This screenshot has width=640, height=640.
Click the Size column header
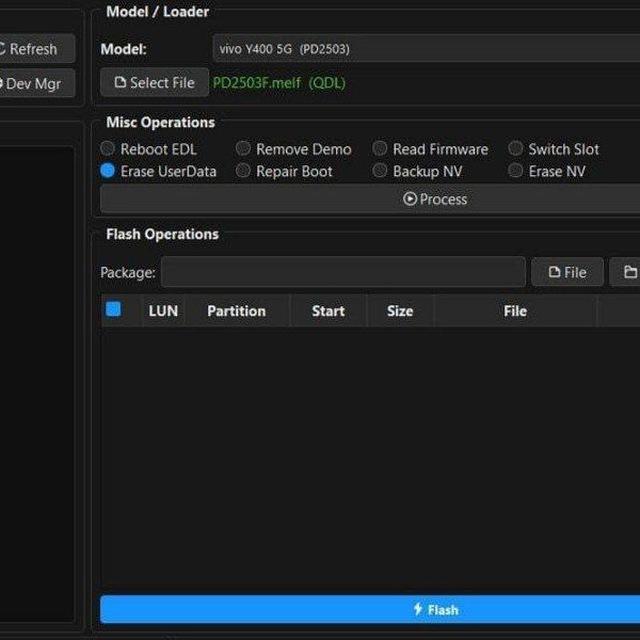400,311
